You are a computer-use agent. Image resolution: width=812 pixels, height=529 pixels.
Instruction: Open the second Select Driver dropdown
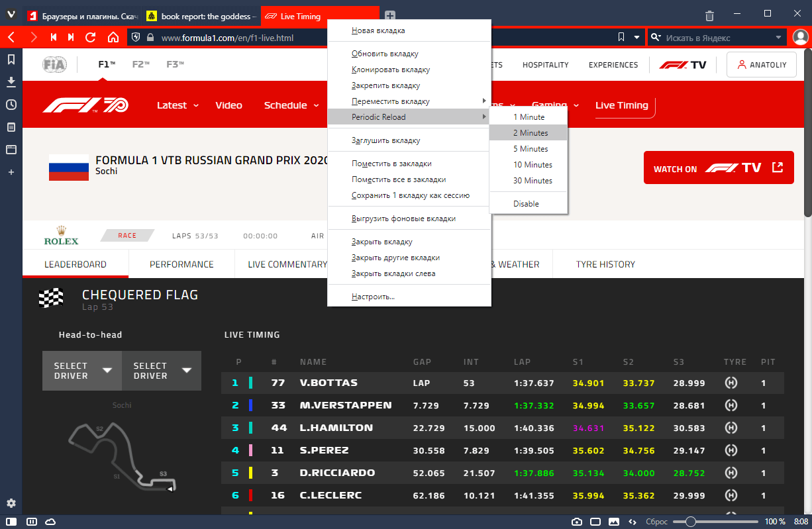162,370
